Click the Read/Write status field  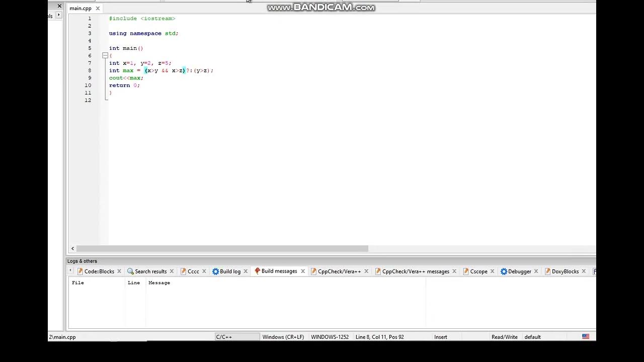[505, 337]
